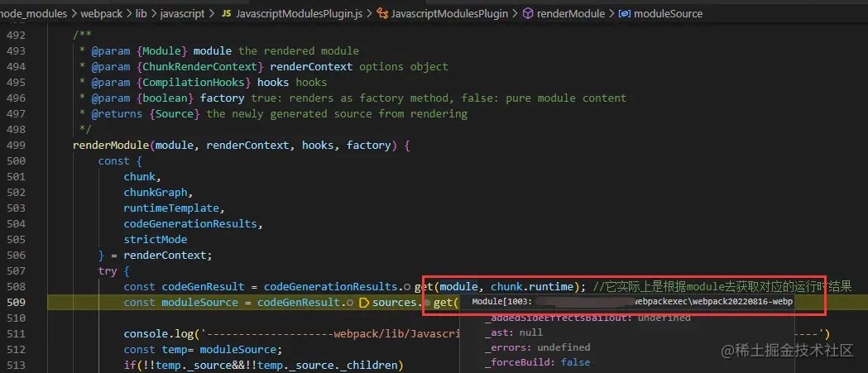The width and height of the screenshot is (868, 373).
Task: Open renderModule breadcrumb symbol
Action: point(571,13)
